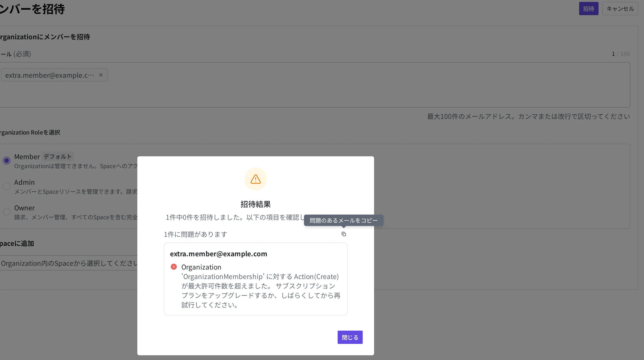Viewport: 644px width, 360px height.
Task: Click the Organization Roleを選択 label
Action: [30, 132]
